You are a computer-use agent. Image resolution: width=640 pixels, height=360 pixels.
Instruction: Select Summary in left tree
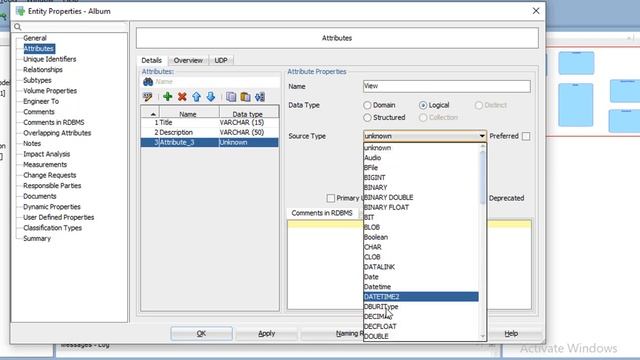[x=37, y=238]
